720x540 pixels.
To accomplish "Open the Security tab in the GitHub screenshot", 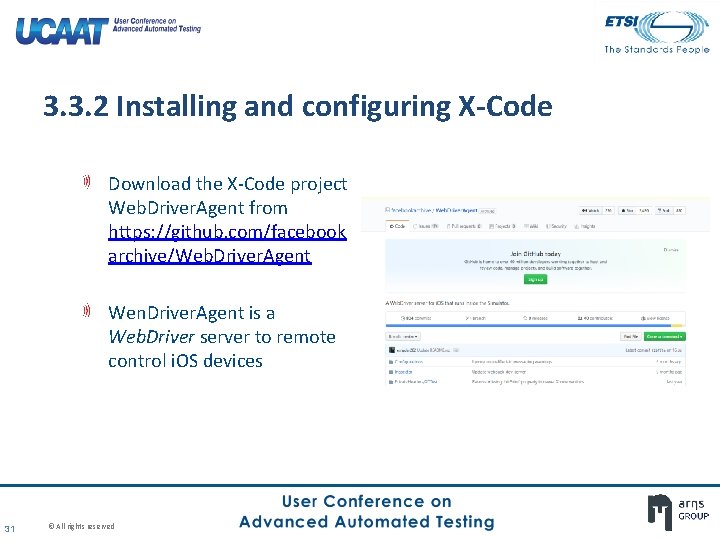I will tap(557, 226).
